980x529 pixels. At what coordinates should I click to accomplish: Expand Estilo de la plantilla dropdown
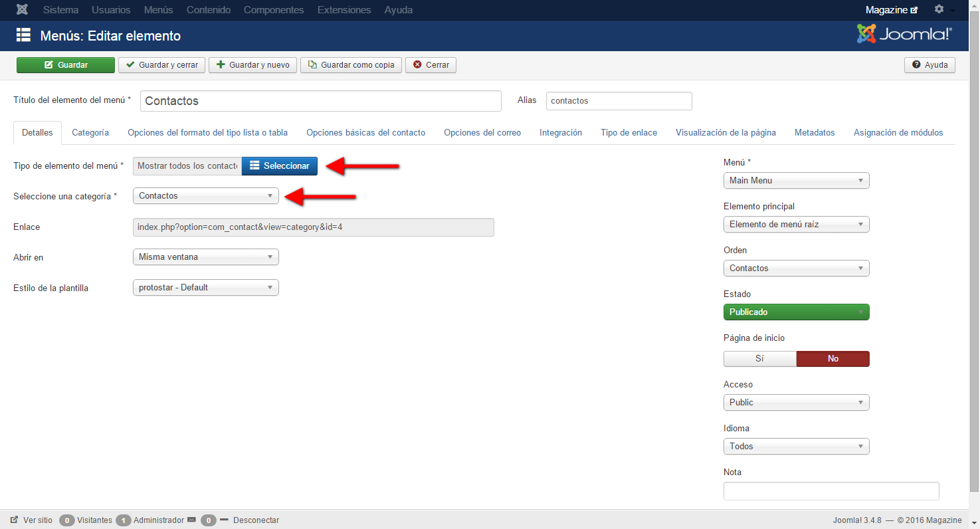coord(206,287)
